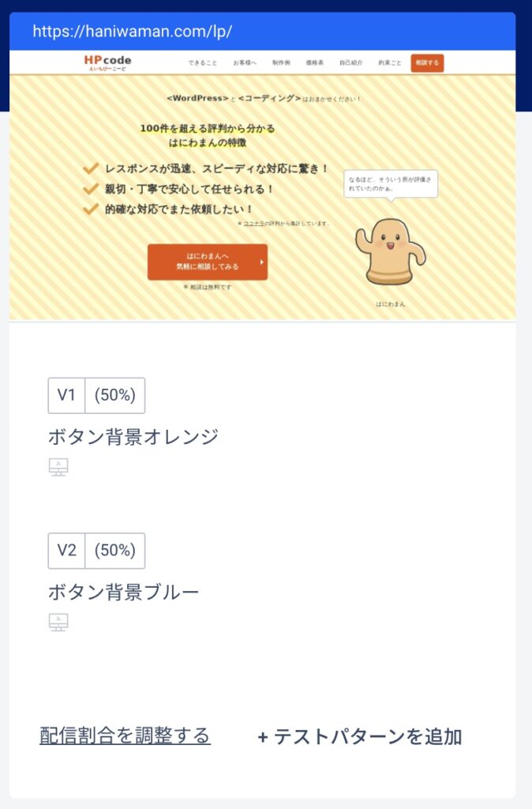Image resolution: width=532 pixels, height=809 pixels.
Task: Click the V2 desktop monitor icon
Action: point(58,623)
